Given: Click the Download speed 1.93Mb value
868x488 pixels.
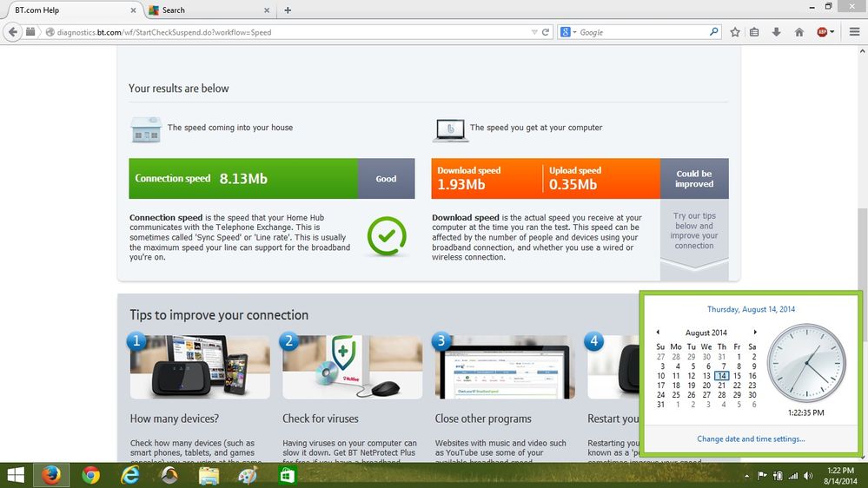Looking at the screenshot, I should (461, 185).
